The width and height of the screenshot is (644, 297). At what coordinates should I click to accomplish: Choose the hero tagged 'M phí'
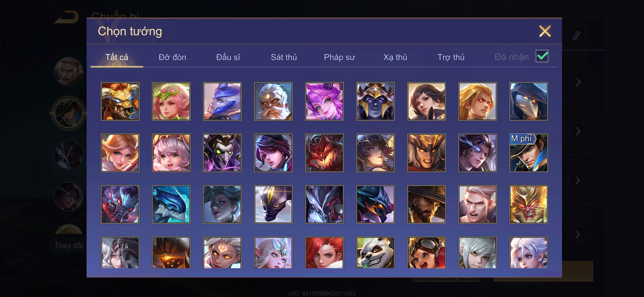pyautogui.click(x=528, y=153)
